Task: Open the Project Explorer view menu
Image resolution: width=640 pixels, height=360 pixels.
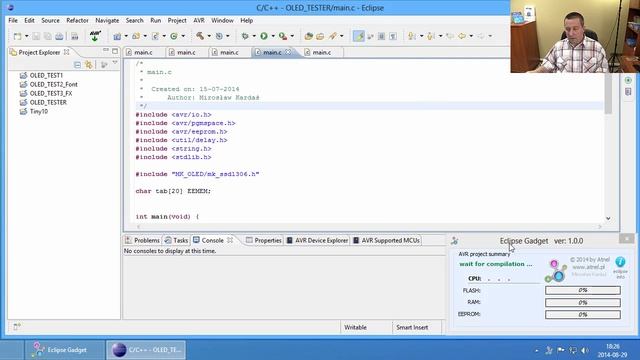Action: click(115, 63)
